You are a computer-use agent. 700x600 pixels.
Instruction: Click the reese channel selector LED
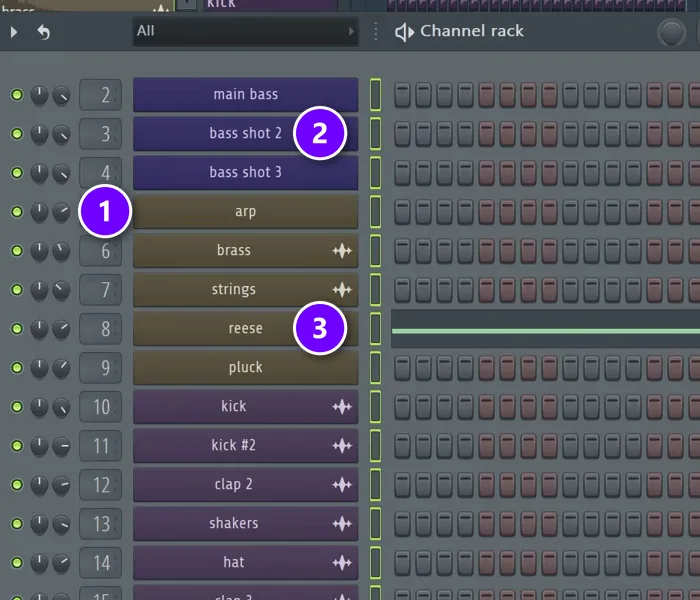tap(375, 328)
